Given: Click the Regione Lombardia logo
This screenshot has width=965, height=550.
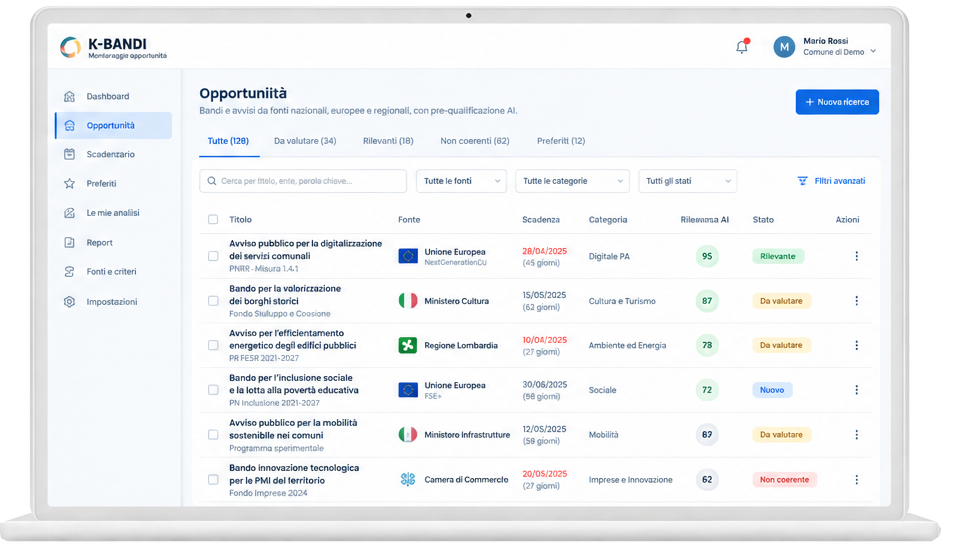Looking at the screenshot, I should pyautogui.click(x=407, y=345).
